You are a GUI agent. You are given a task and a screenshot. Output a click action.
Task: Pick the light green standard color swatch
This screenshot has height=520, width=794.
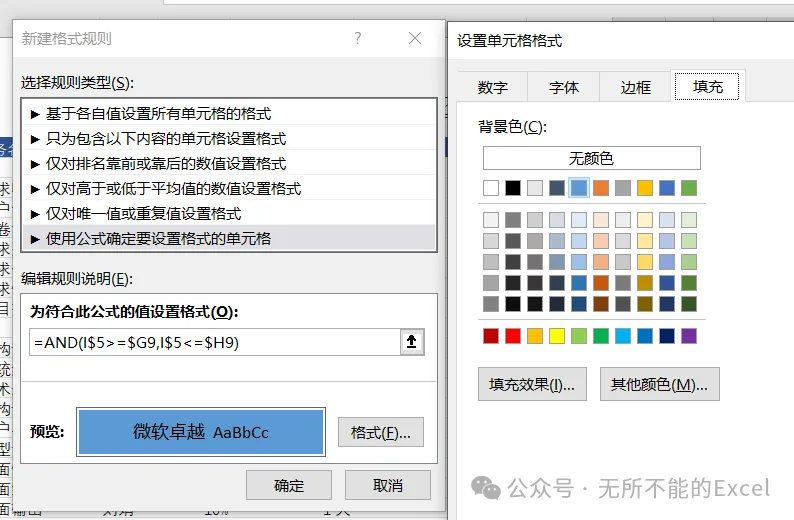(579, 336)
